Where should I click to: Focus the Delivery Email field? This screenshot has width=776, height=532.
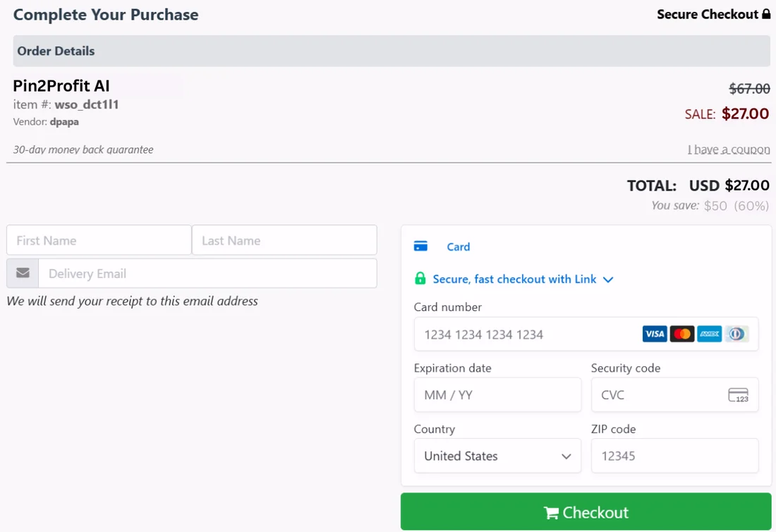click(207, 273)
